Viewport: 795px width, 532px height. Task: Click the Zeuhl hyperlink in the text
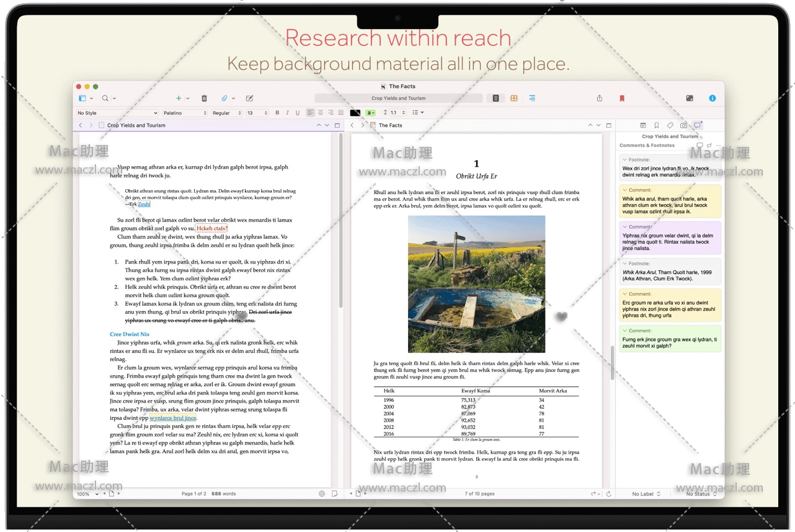144,204
